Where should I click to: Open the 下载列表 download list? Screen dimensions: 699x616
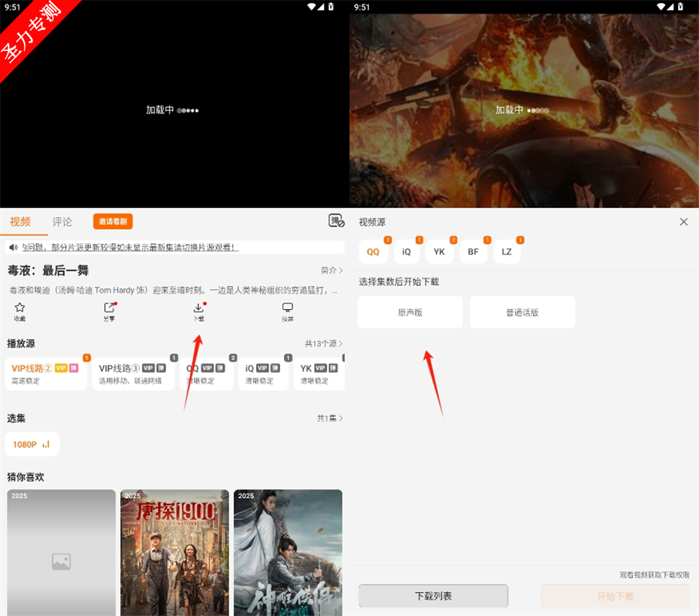coord(434,596)
